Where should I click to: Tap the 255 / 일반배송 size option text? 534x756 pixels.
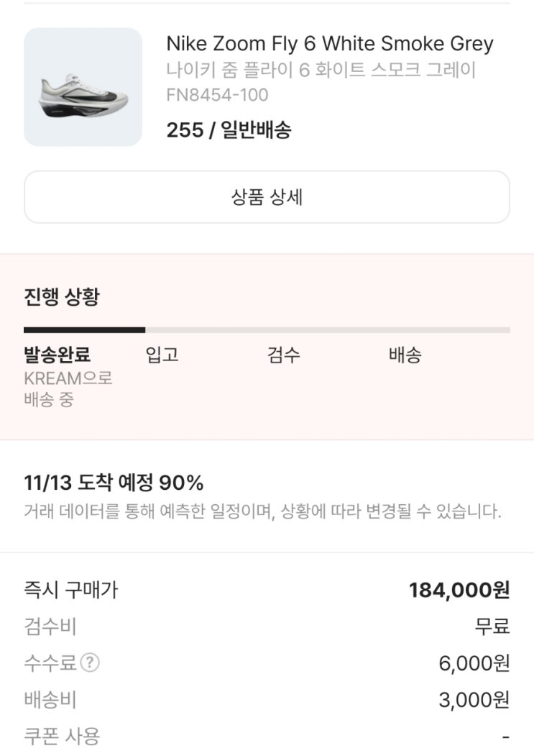pyautogui.click(x=229, y=130)
